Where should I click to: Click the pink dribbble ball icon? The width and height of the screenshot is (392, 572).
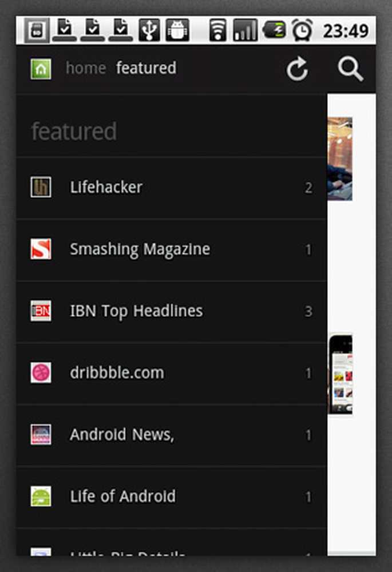click(41, 373)
